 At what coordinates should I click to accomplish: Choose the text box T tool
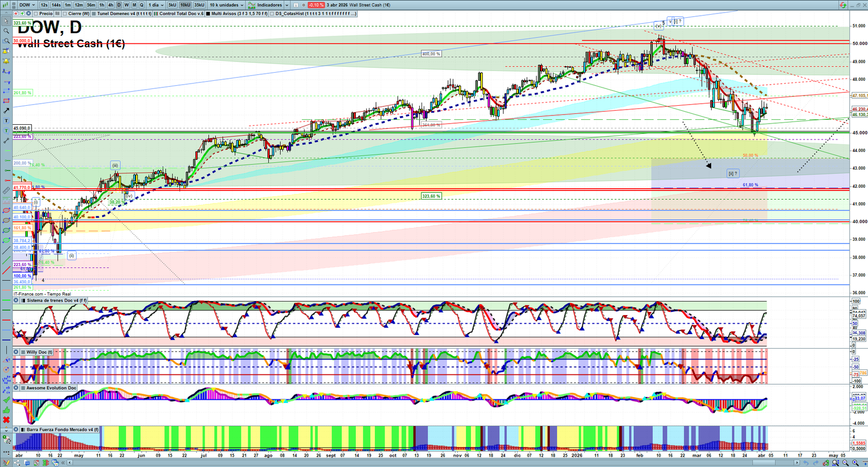tap(6, 121)
